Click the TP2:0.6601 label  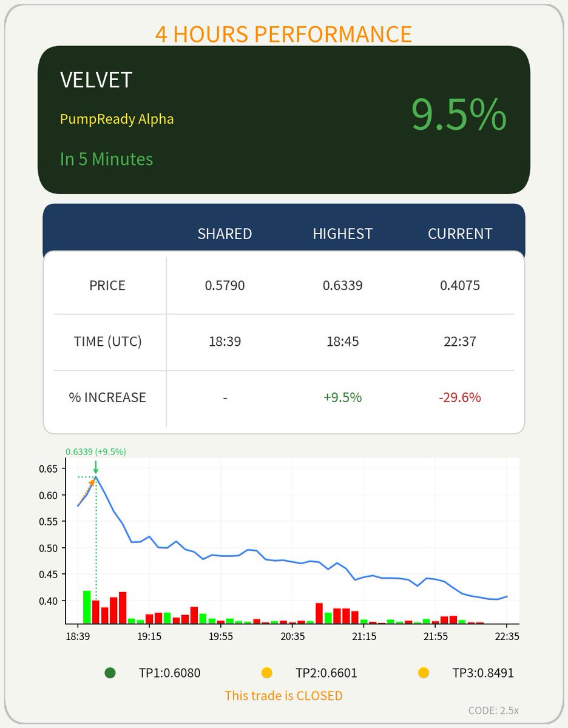326,673
